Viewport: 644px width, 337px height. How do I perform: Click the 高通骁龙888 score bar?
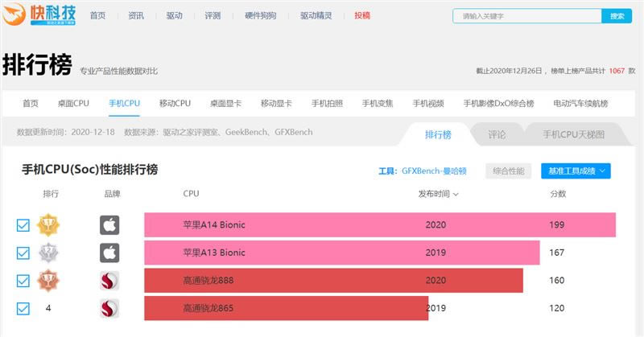[333, 281]
